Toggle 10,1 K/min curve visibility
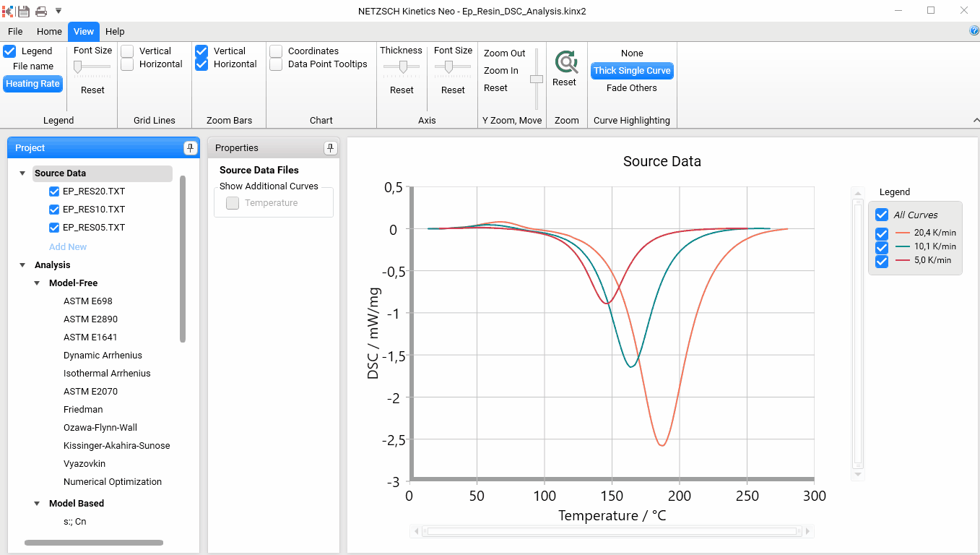Viewport: 980px width, 555px height. [882, 247]
